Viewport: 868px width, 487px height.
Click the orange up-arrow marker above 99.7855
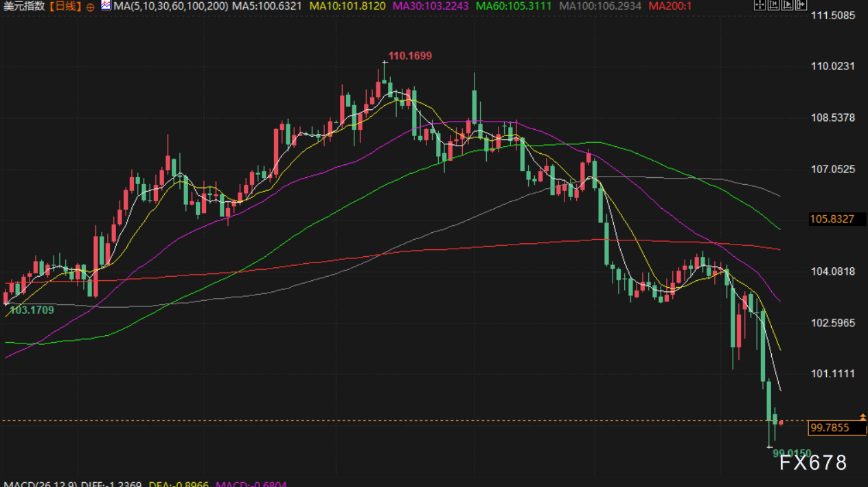click(863, 417)
